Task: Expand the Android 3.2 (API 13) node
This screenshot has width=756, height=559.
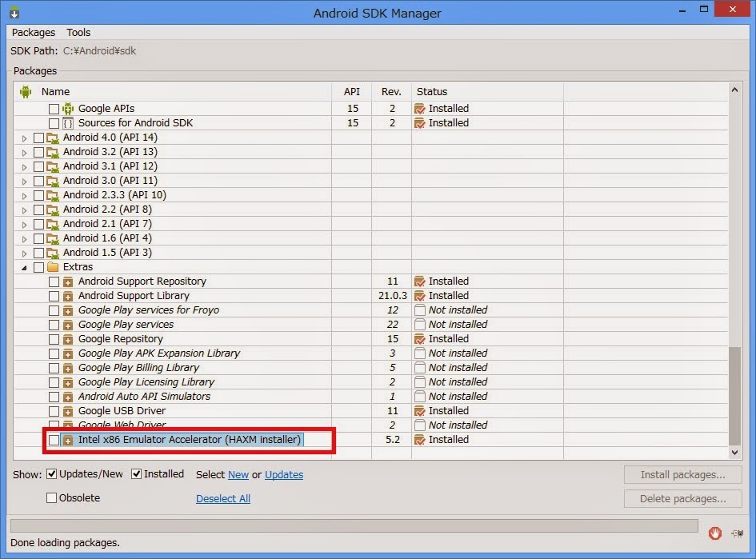Action: [x=24, y=153]
